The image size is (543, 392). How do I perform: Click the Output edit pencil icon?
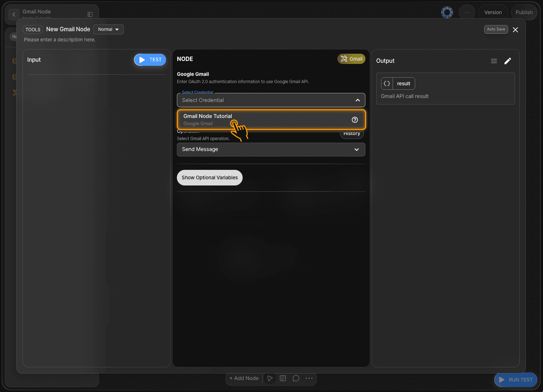(508, 61)
